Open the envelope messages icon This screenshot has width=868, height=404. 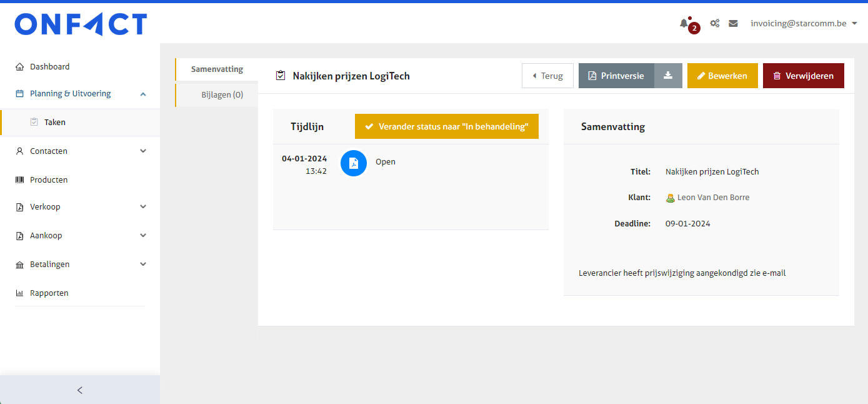[x=733, y=23]
